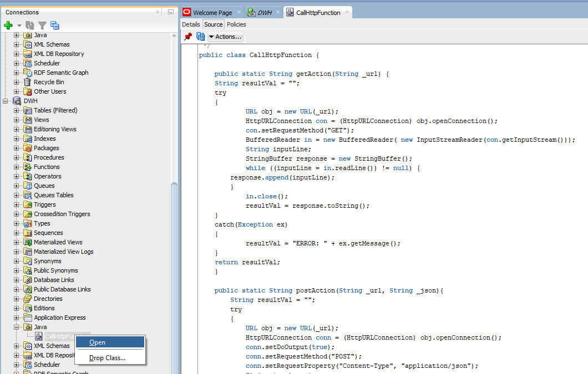Click the red pin Freeze View icon
Screen dimensions: 588x374
point(188,37)
